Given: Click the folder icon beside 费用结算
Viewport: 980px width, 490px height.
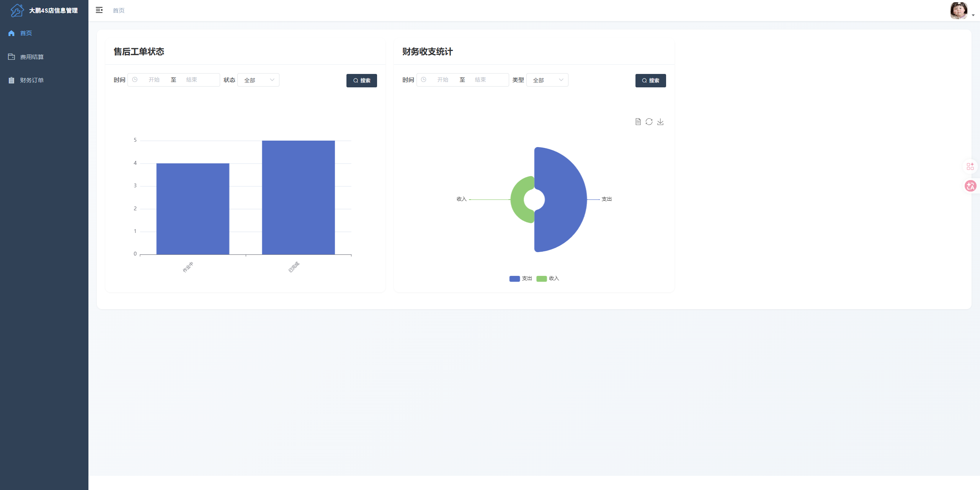Looking at the screenshot, I should (11, 57).
